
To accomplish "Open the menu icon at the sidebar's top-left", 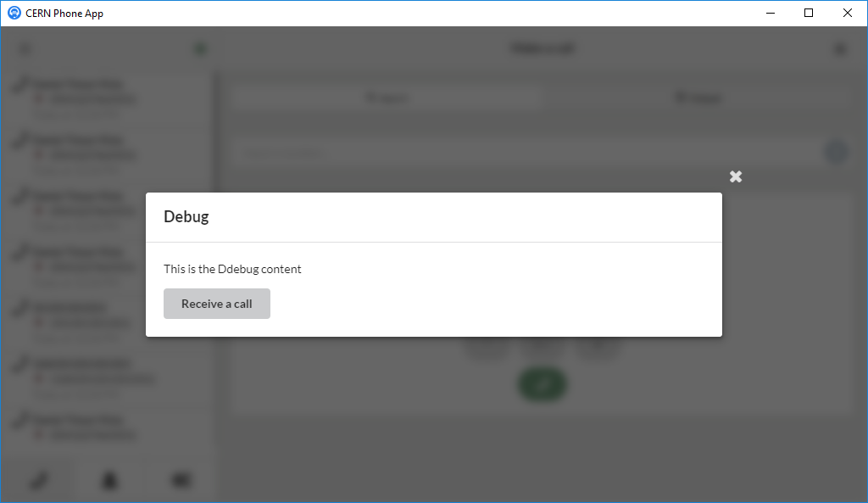I will pyautogui.click(x=25, y=49).
